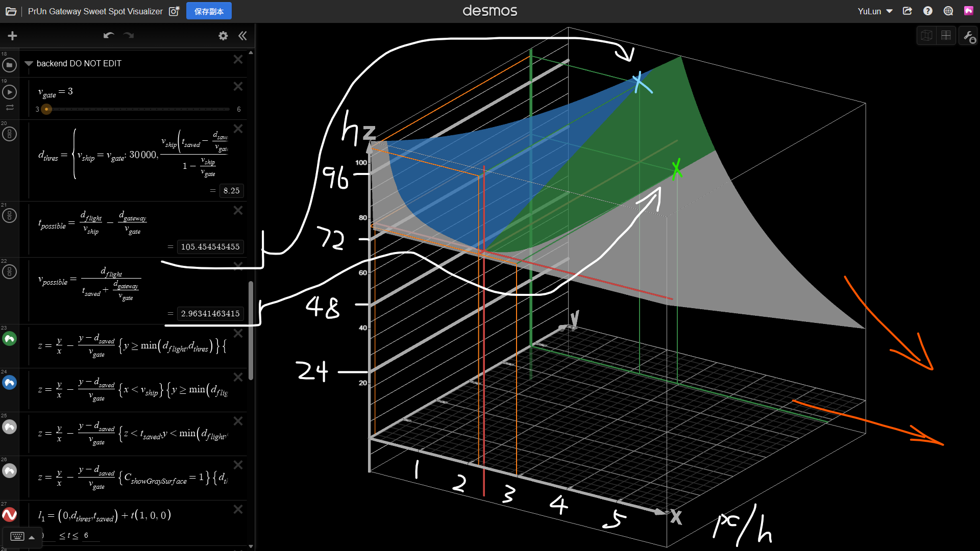Open the add expression plus menu
This screenshot has height=551, width=980.
[13, 36]
